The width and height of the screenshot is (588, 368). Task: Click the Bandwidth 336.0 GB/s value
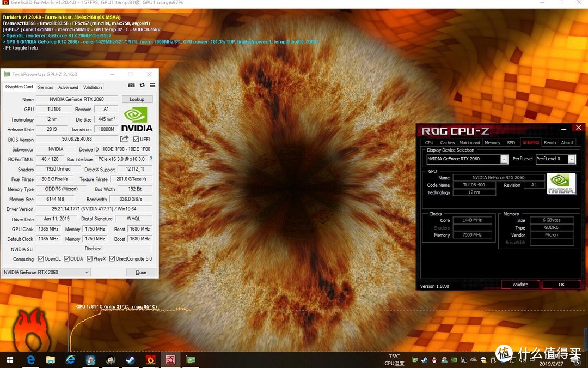click(131, 199)
